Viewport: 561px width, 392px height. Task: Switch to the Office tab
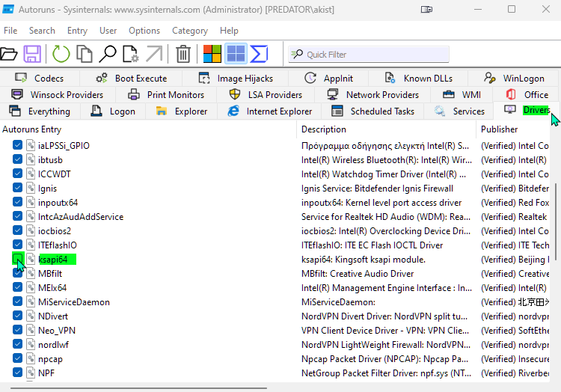coord(527,95)
